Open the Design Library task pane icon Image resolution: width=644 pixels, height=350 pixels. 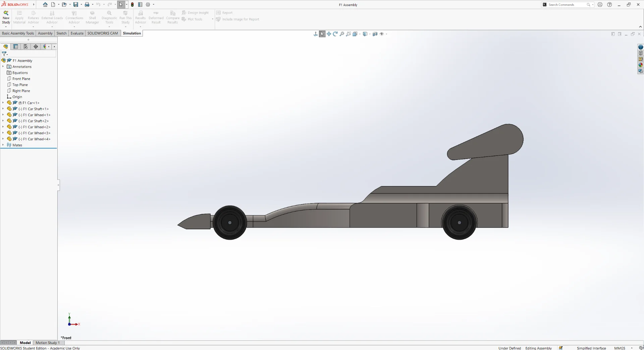(x=641, y=53)
